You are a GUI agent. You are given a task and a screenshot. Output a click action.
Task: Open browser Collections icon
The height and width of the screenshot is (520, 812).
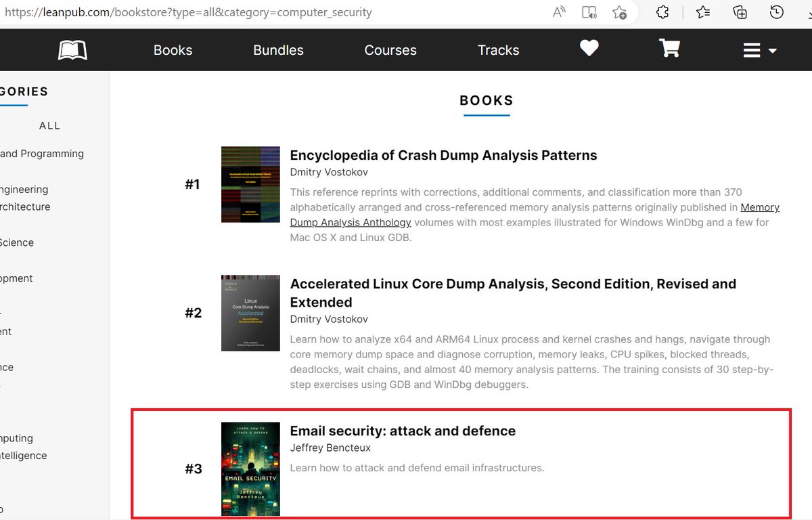pos(740,12)
